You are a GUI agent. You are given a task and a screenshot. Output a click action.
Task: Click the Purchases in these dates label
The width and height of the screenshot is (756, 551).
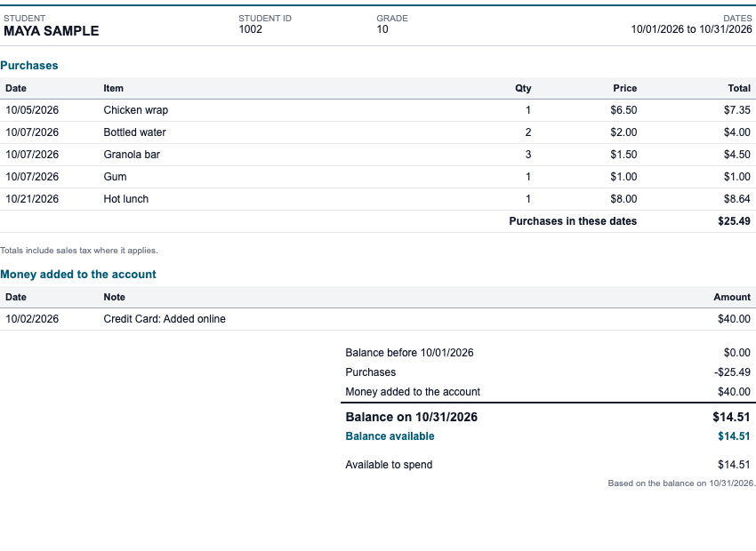coord(573,221)
